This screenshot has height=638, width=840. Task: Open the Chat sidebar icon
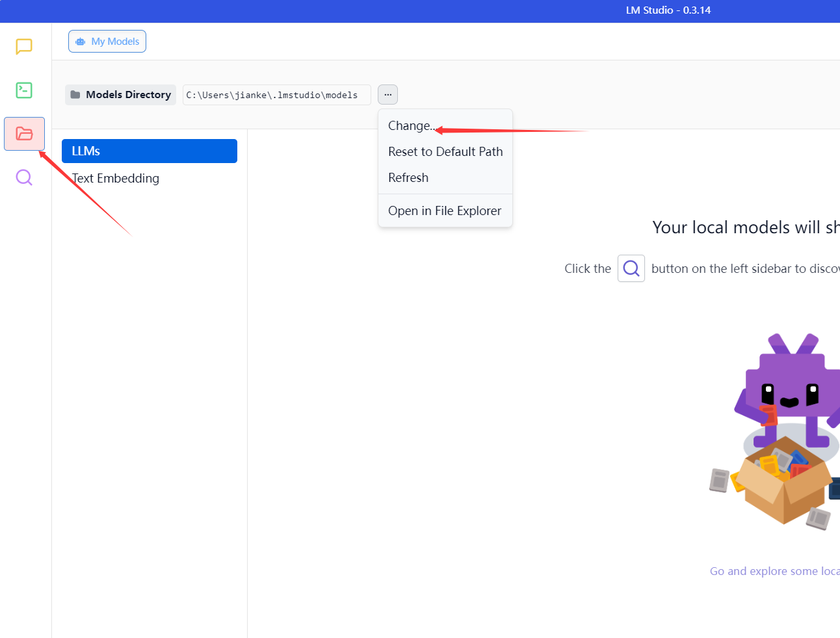tap(24, 46)
